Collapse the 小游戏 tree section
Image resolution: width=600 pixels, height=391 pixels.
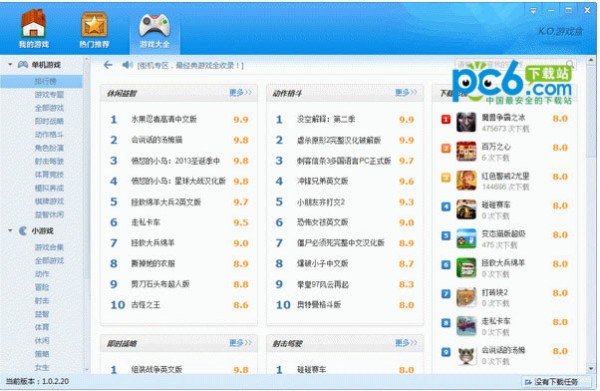tap(10, 231)
